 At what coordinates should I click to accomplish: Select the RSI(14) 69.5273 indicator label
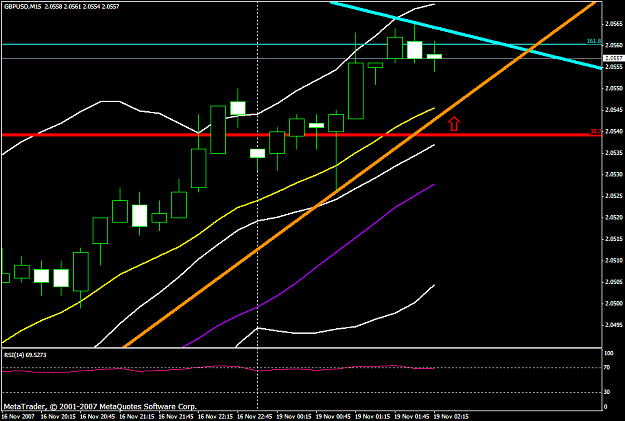[x=25, y=355]
